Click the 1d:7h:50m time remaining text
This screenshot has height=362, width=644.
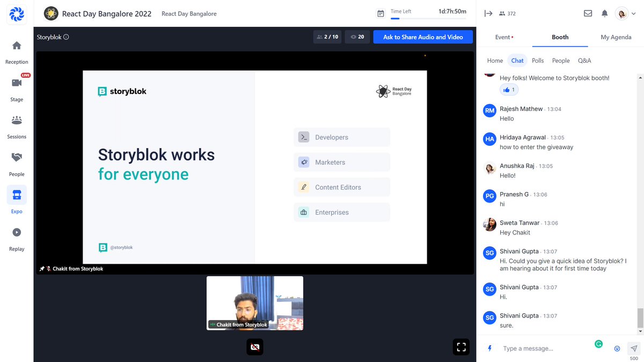(452, 11)
